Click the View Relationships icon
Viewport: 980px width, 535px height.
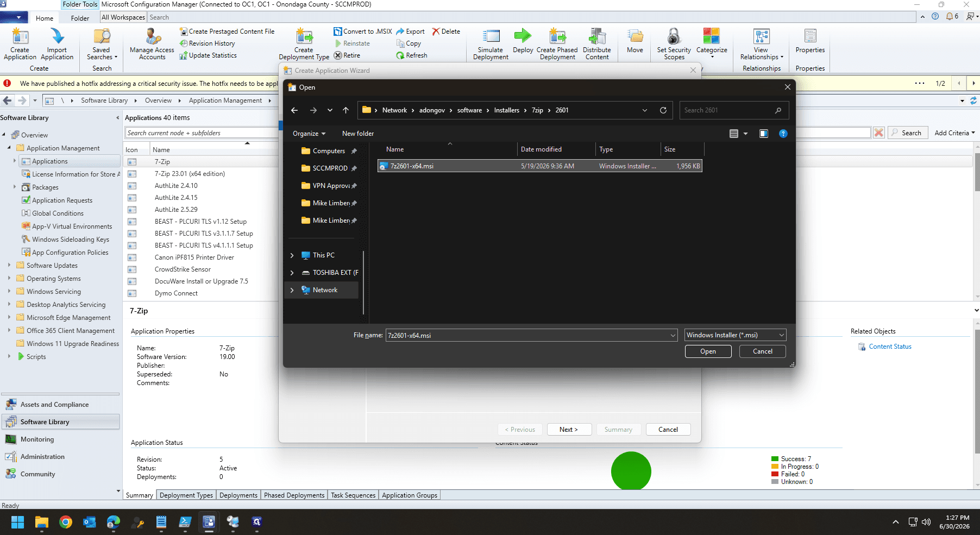(761, 36)
